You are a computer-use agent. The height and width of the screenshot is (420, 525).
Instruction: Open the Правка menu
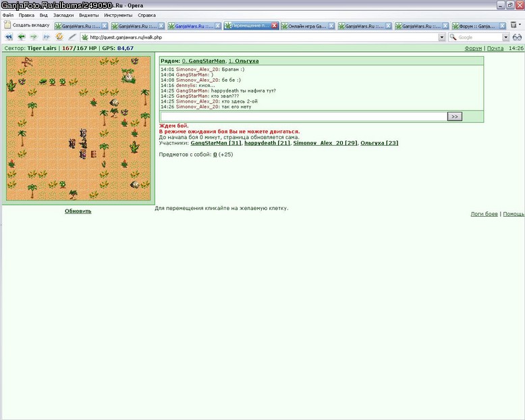[26, 15]
